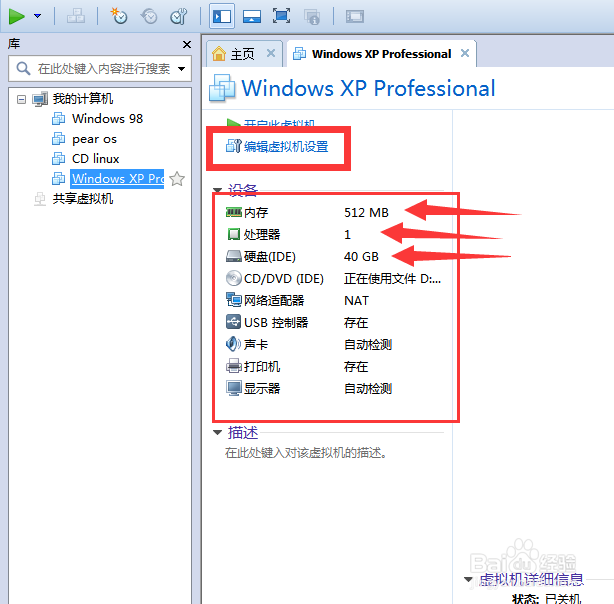Click the processor device row
This screenshot has height=604, width=614.
(x=335, y=234)
